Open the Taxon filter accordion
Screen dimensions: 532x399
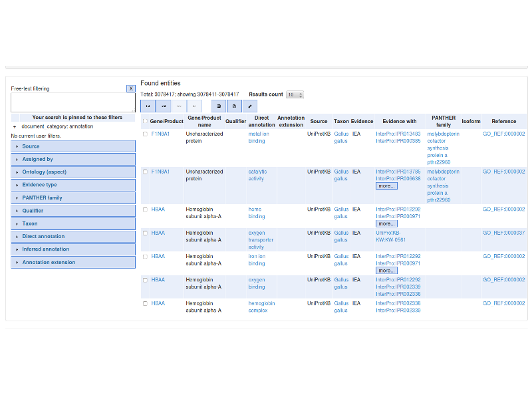tap(73, 223)
